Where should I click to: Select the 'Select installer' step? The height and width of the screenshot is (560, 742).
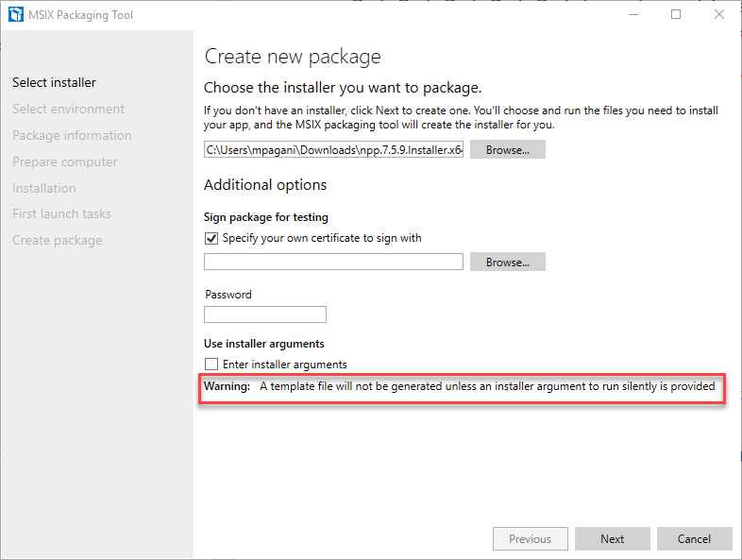(x=54, y=82)
